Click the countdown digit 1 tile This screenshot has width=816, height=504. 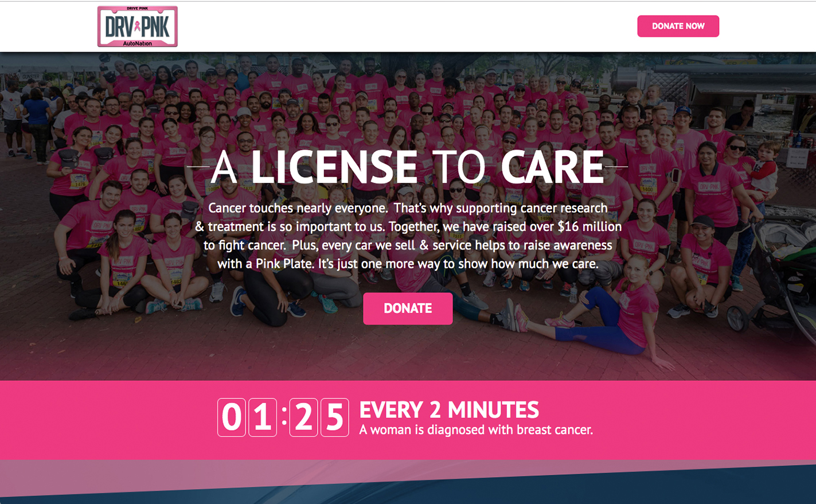click(263, 417)
